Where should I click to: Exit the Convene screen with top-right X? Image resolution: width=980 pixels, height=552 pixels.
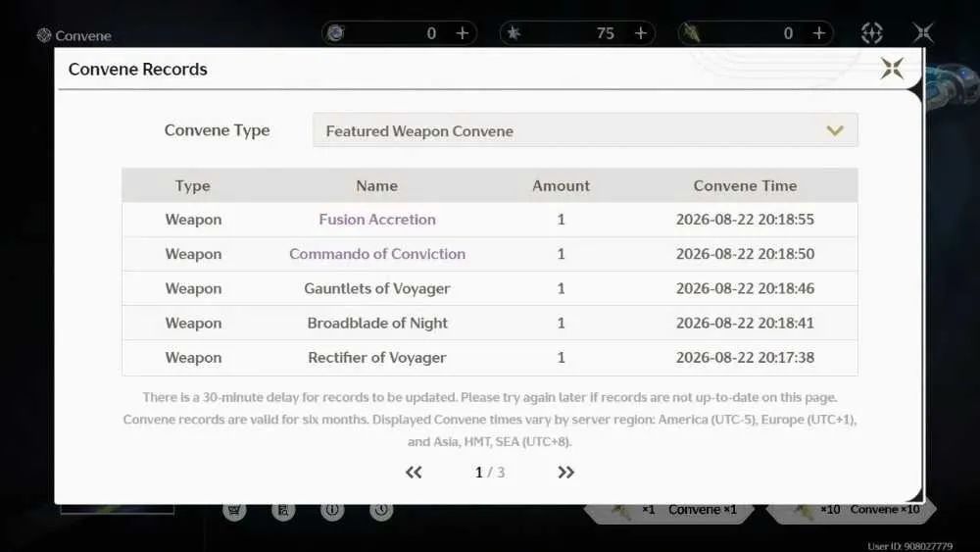(x=922, y=33)
